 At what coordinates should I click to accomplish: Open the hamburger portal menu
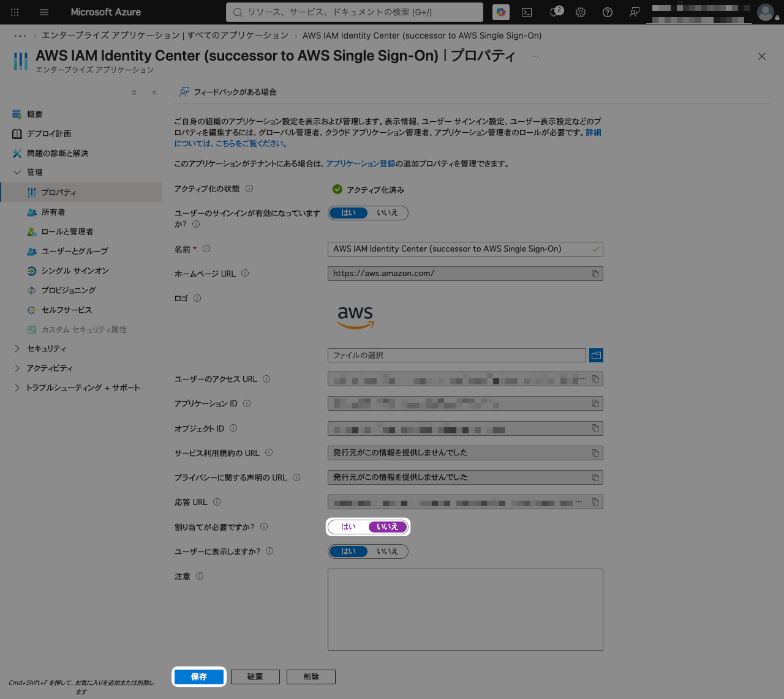[44, 12]
